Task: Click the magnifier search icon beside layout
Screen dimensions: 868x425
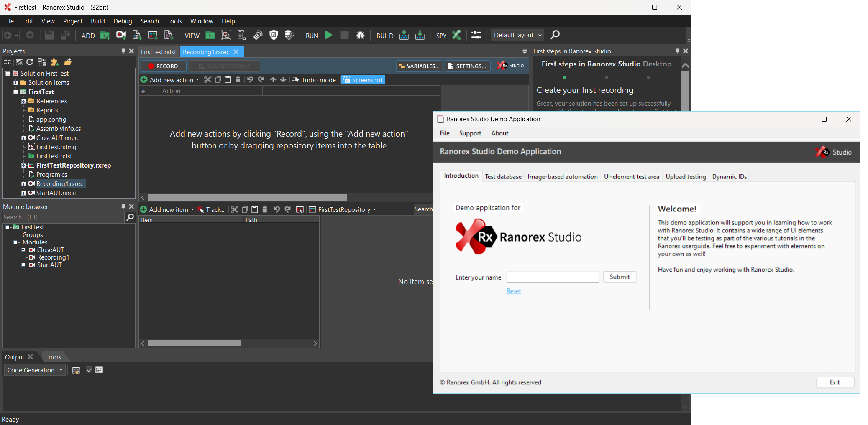Action: coord(555,35)
